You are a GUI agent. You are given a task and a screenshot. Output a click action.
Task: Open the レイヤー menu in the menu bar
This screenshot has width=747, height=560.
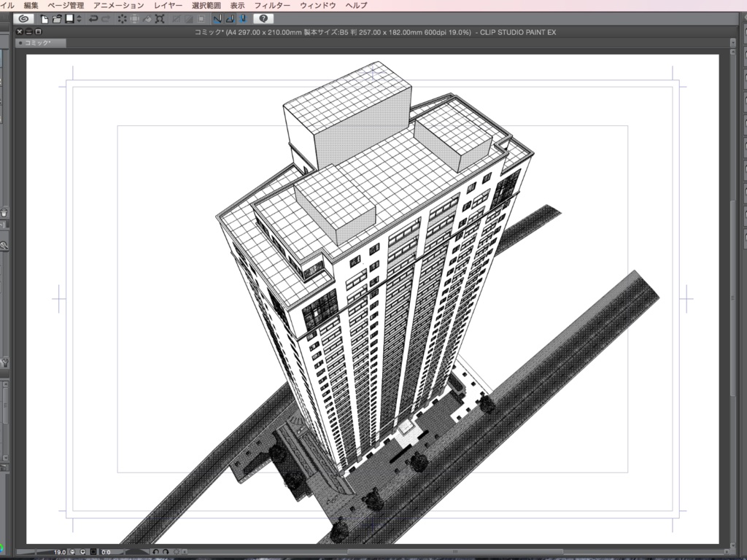(x=168, y=4)
